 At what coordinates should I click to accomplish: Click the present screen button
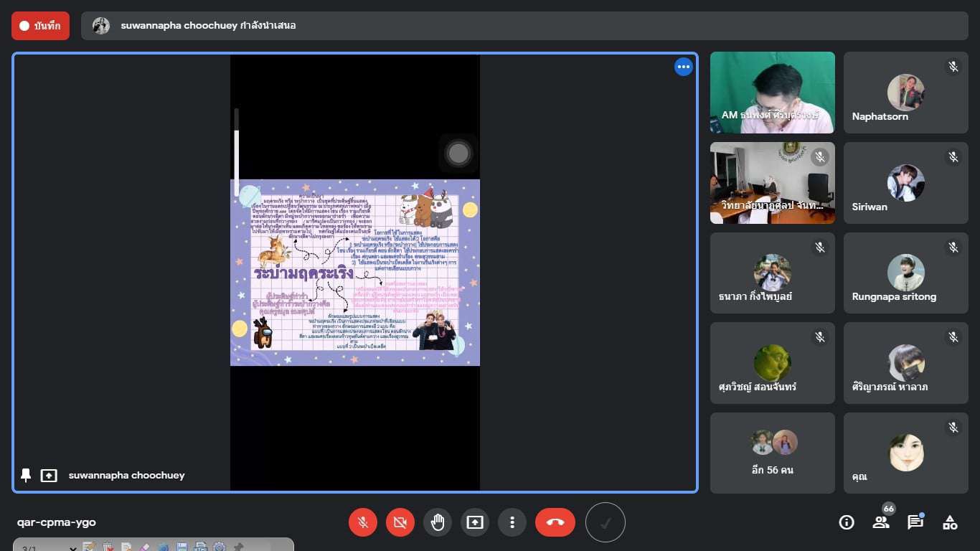click(475, 522)
